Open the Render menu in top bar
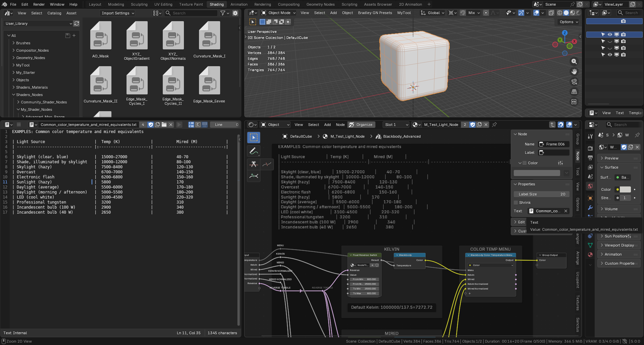644x345 pixels. coord(39,4)
